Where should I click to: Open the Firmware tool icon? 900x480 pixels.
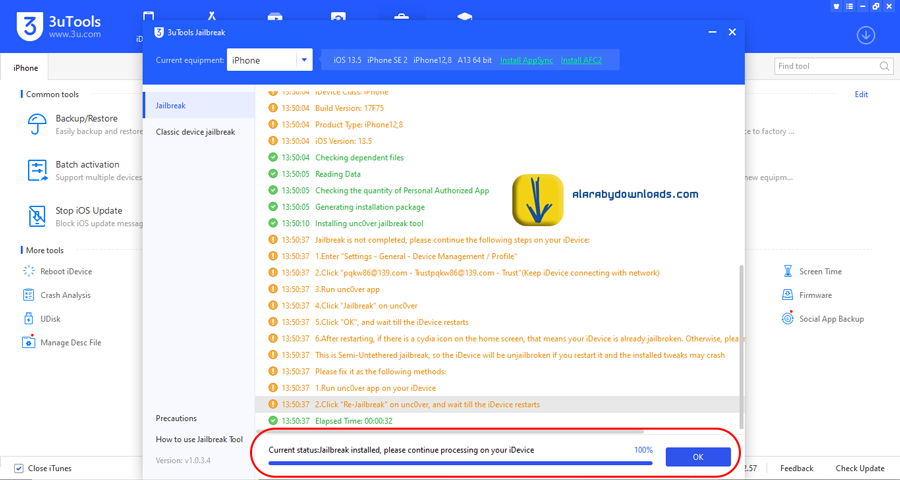pyautogui.click(x=788, y=295)
